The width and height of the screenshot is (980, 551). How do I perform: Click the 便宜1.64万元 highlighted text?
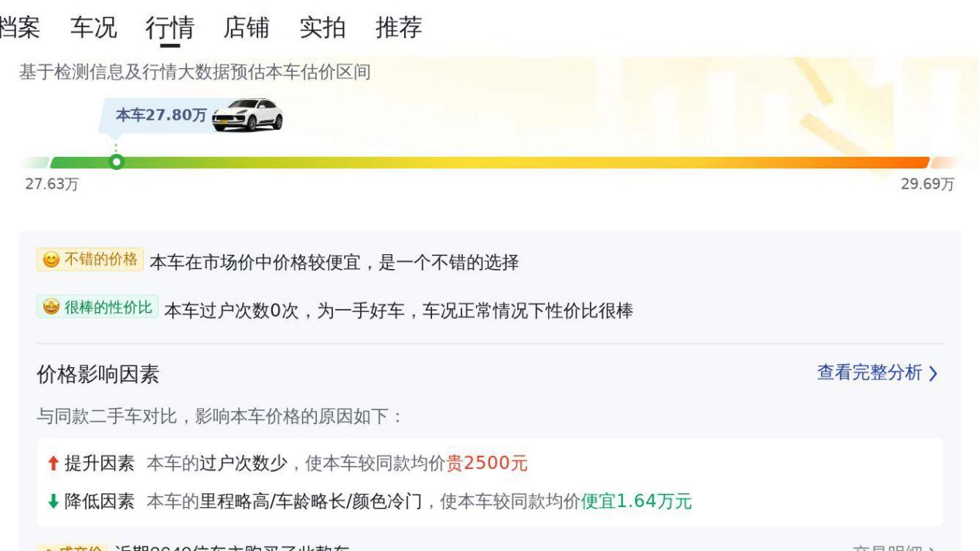click(636, 502)
